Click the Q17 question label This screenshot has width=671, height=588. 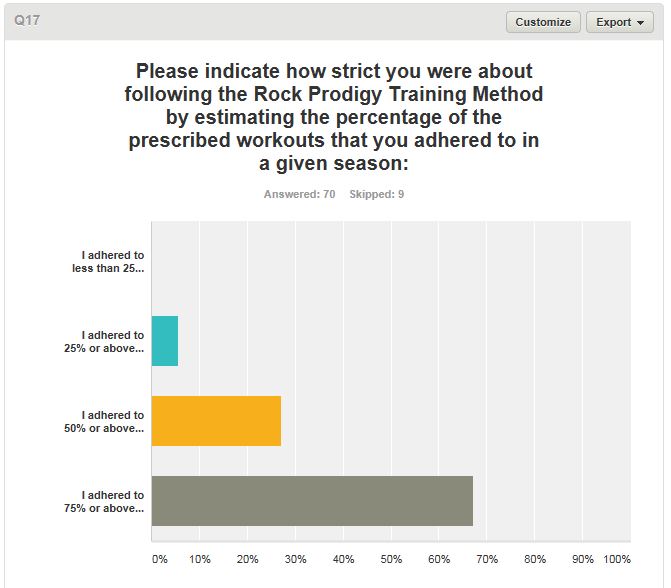28,20
